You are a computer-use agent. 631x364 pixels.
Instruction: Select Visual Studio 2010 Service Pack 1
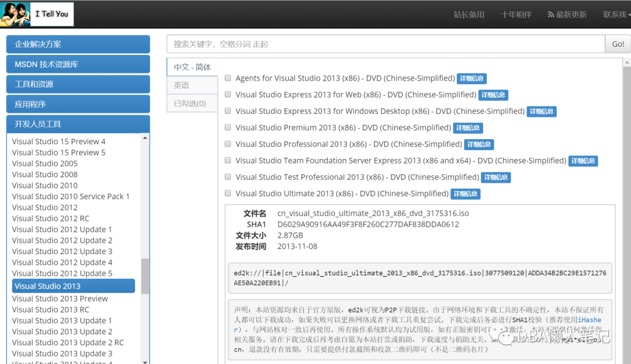(71, 196)
